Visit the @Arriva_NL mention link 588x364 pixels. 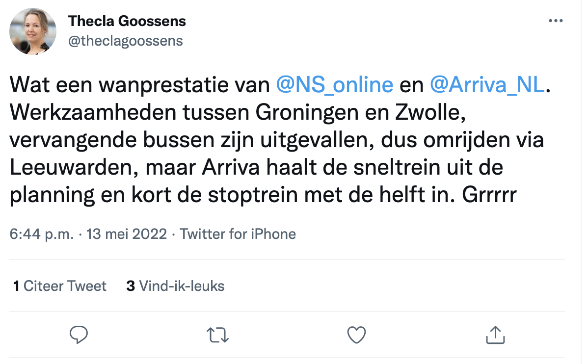487,85
